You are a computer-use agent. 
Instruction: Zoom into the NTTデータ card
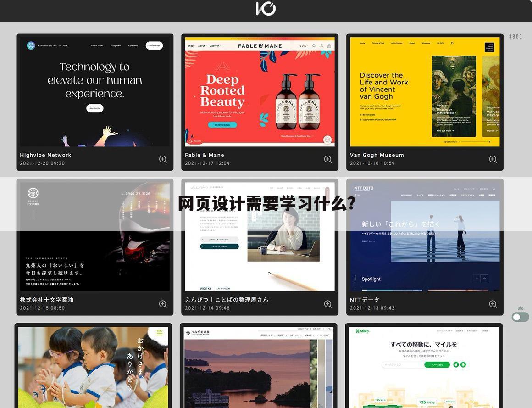[493, 304]
